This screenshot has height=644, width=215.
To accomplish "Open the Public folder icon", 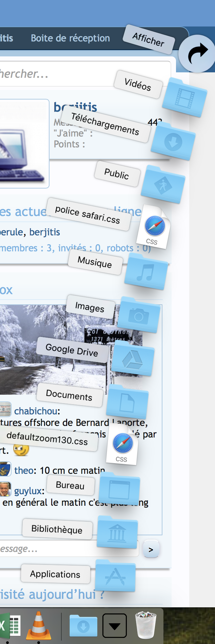I will [x=163, y=185].
